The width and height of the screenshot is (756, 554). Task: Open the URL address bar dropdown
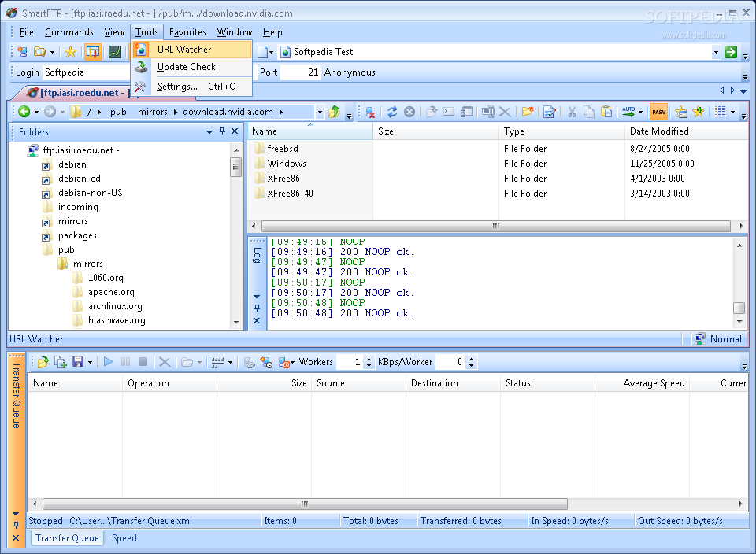click(x=716, y=52)
